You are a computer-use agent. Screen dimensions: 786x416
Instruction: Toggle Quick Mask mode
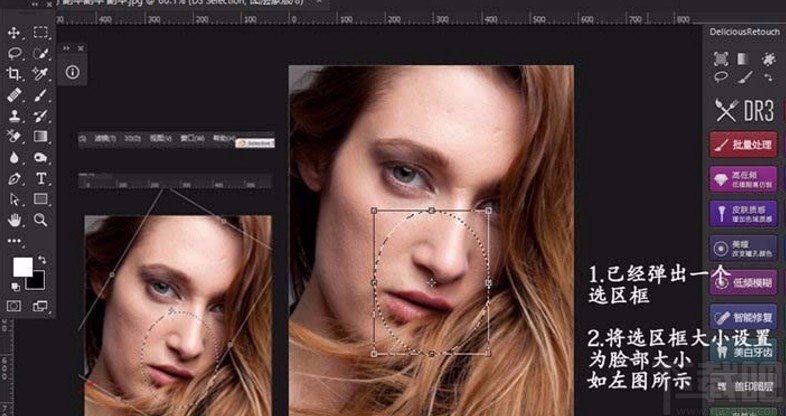(14, 306)
